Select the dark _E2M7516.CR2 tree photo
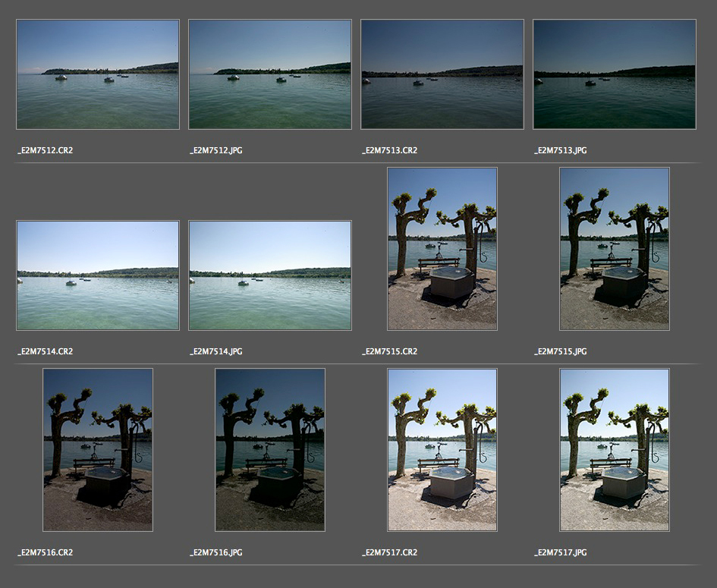 (x=98, y=450)
